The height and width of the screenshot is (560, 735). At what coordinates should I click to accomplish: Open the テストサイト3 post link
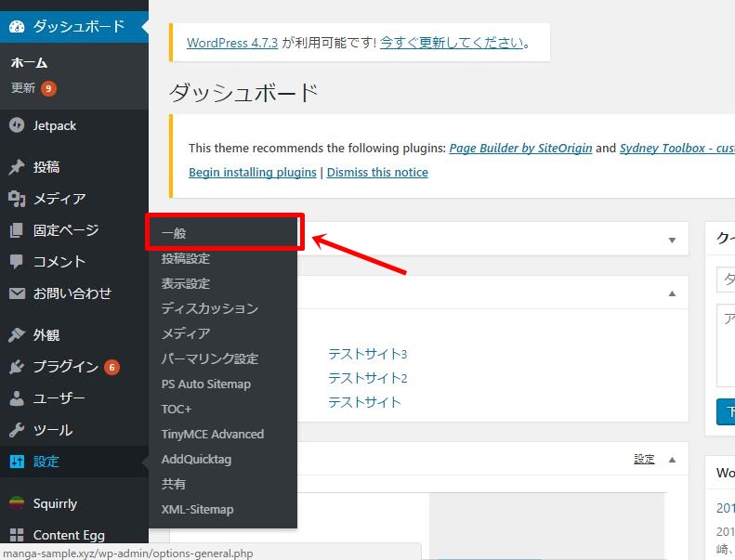point(368,354)
